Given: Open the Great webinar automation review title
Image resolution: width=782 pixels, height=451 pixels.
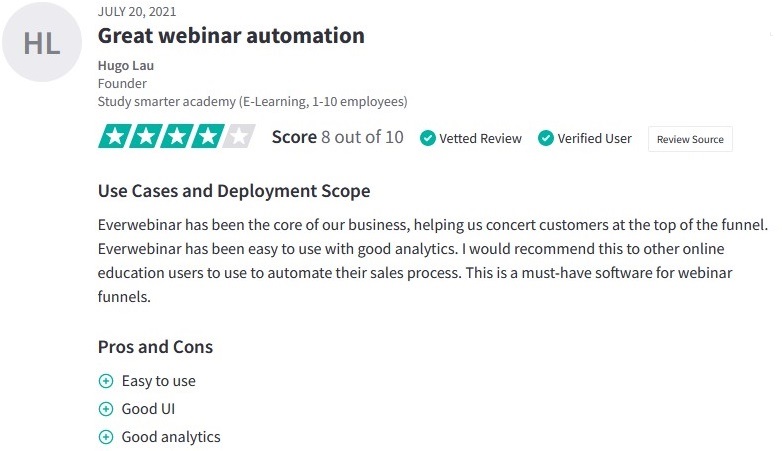Looking at the screenshot, I should [x=231, y=36].
